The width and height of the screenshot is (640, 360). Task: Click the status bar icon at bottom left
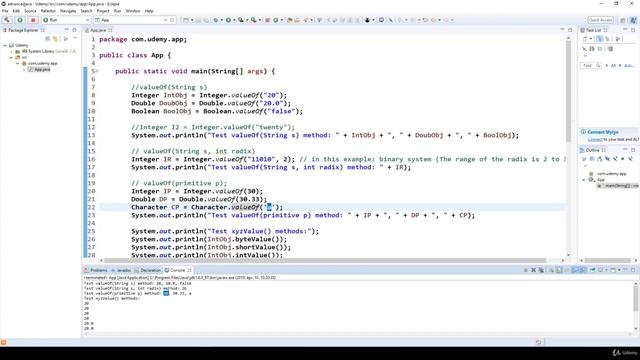tap(3, 342)
